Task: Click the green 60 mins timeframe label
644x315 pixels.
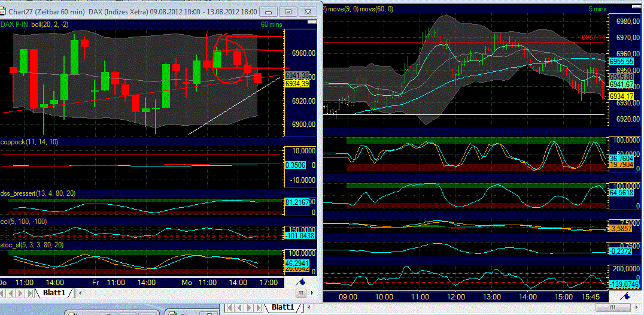Action: [x=272, y=25]
